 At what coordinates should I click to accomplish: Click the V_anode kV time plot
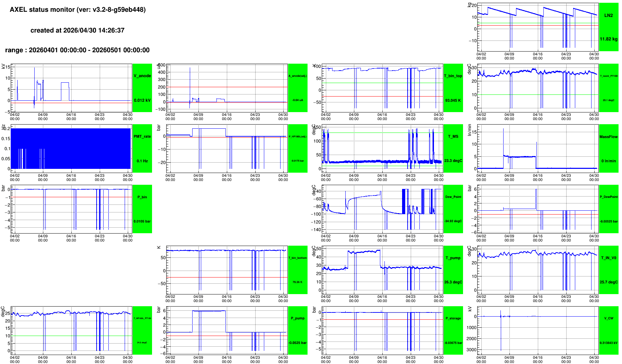pos(71,88)
